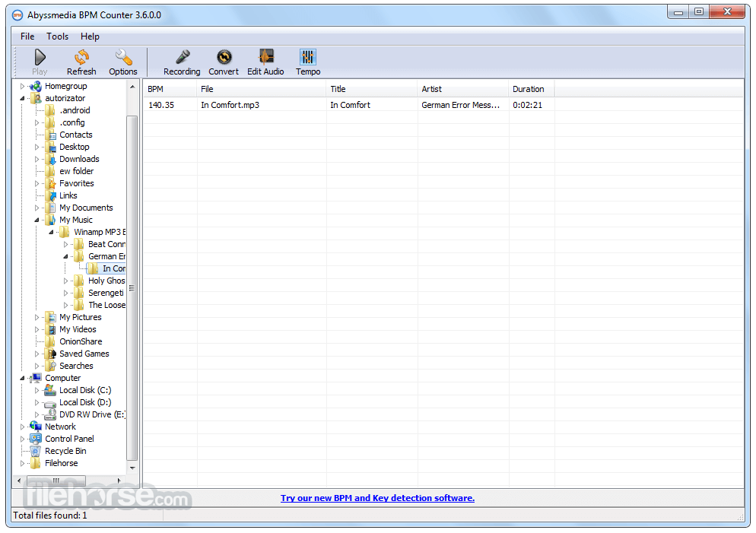Expand the Beat Conn folder arrow
Viewport: 756px width, 533px height.
65,244
